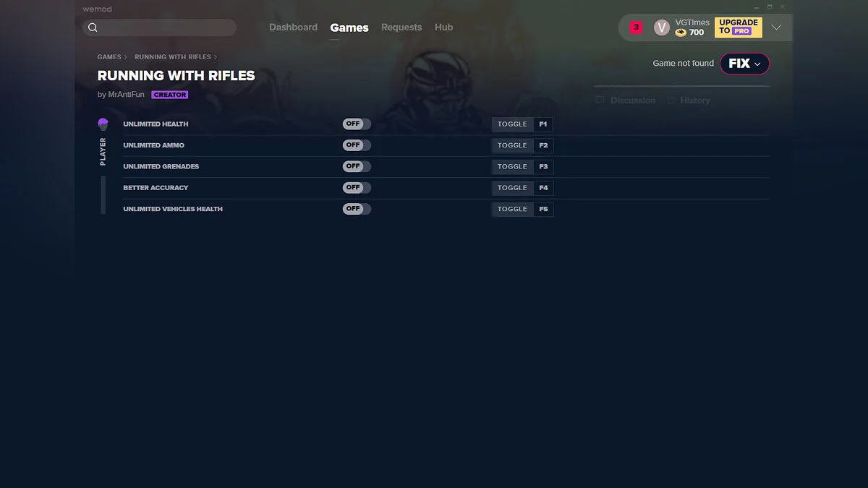Enable Unlimited Vehicles Health switch
Image resolution: width=868 pixels, height=488 pixels.
357,209
